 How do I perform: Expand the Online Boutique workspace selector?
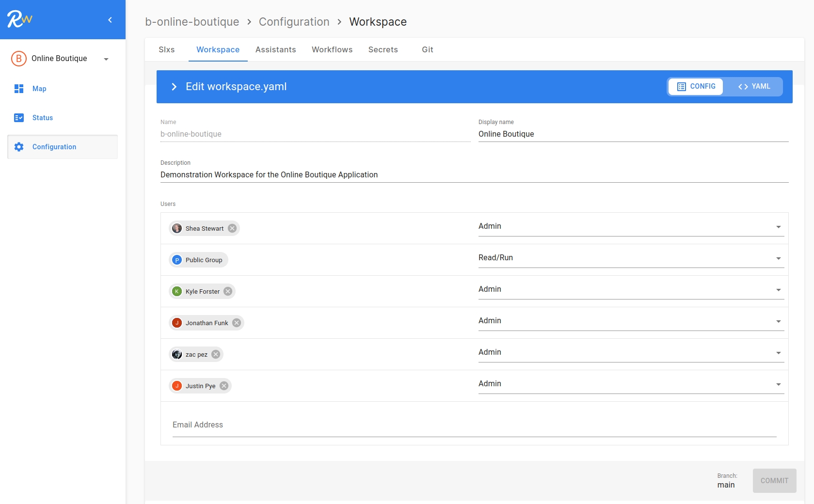pyautogui.click(x=106, y=59)
